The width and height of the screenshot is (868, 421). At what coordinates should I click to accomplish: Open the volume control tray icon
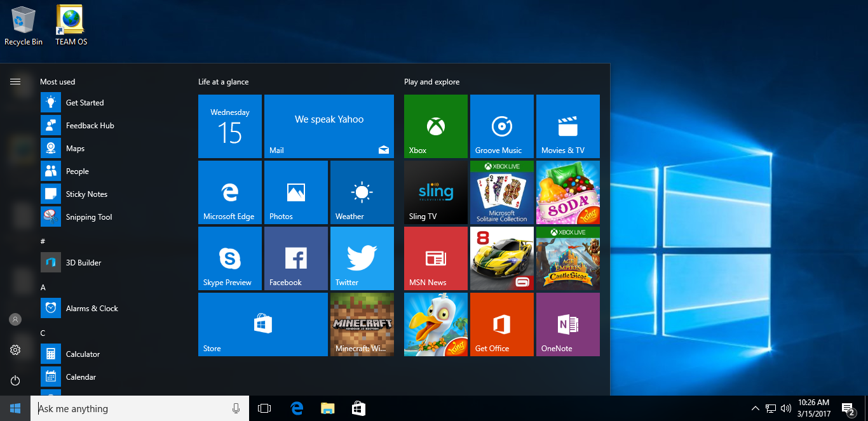(x=786, y=408)
